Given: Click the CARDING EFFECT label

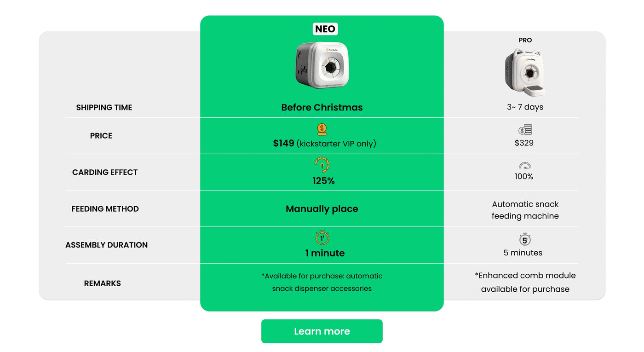Looking at the screenshot, I should point(105,172).
